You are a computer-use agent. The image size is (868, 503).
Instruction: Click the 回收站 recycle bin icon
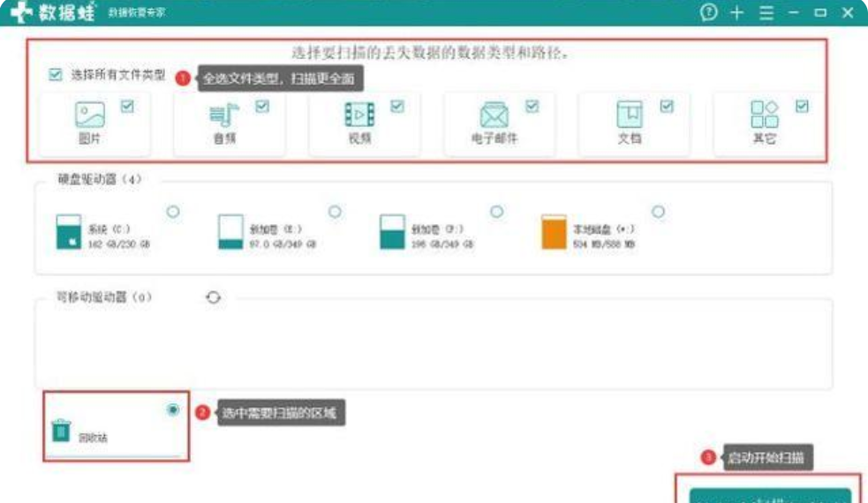click(61, 430)
